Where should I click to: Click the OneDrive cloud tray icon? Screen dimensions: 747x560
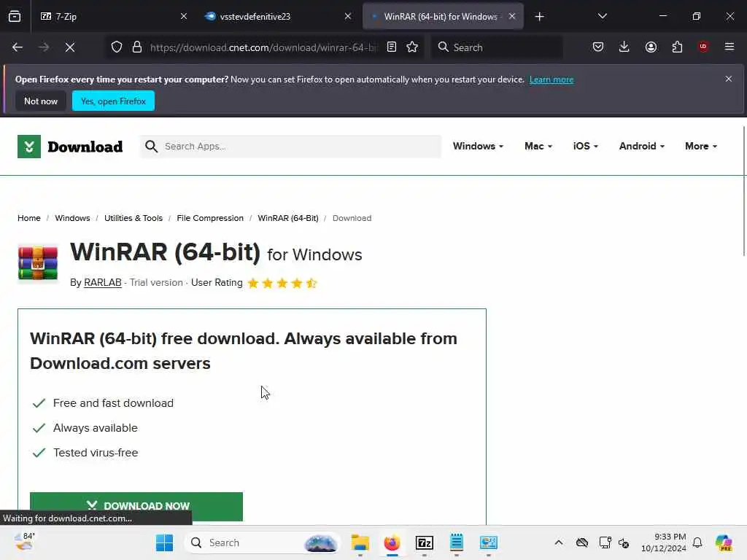(581, 542)
